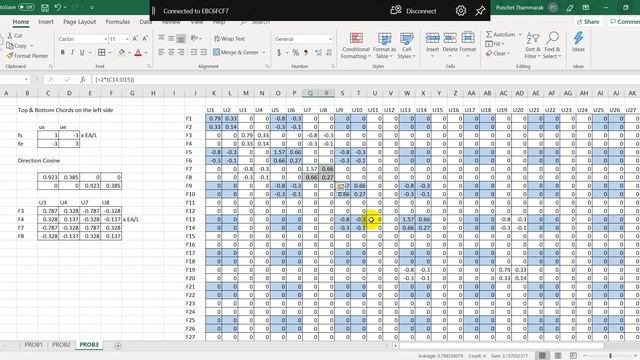
Task: Apply the red Font Color
Action: point(138,52)
